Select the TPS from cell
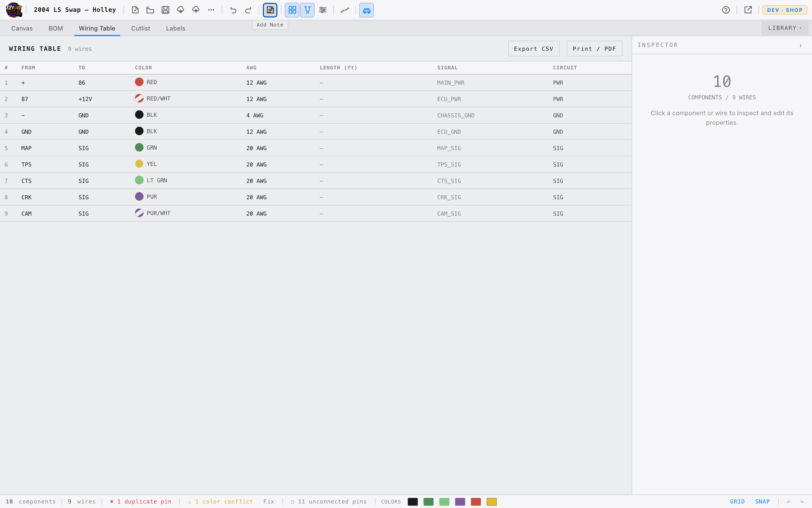 tap(27, 165)
